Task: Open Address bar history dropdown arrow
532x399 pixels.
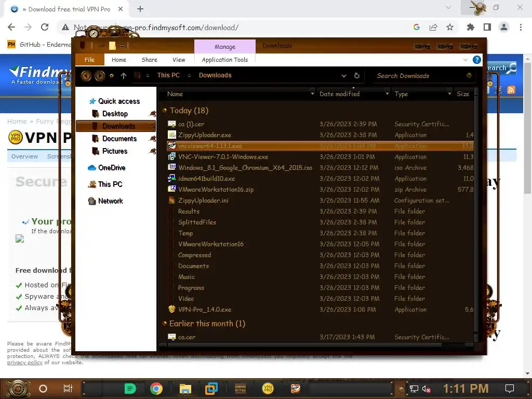Action: pos(344,76)
